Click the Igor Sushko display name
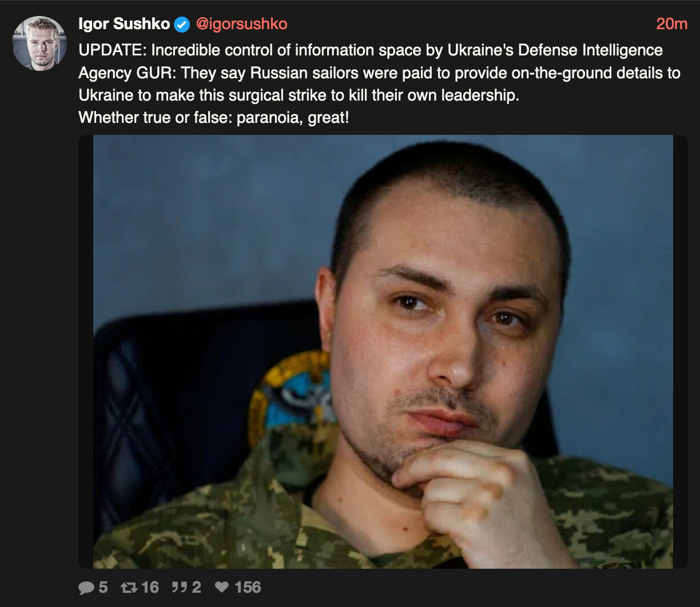Image resolution: width=700 pixels, height=607 pixels. pos(124,24)
